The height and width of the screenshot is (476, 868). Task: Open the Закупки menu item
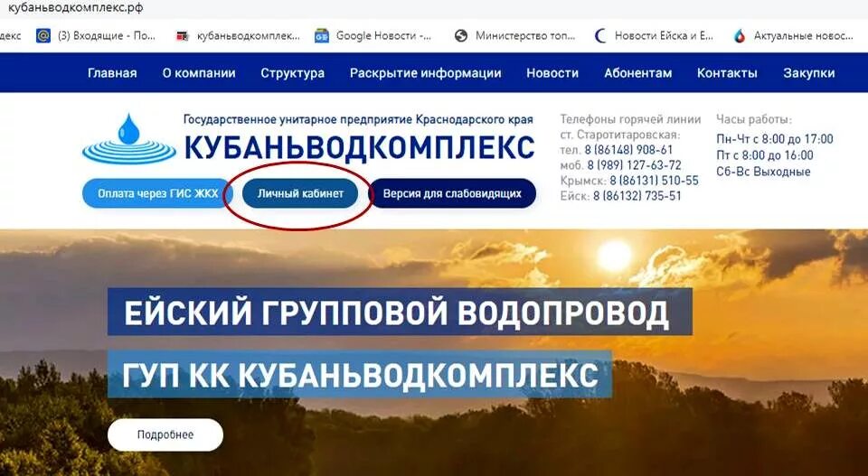(808, 73)
